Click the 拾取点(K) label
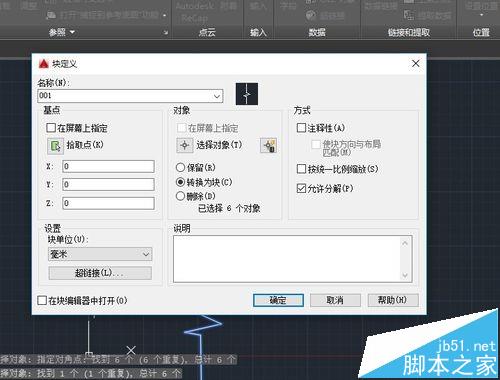The height and width of the screenshot is (380, 500). click(x=85, y=145)
